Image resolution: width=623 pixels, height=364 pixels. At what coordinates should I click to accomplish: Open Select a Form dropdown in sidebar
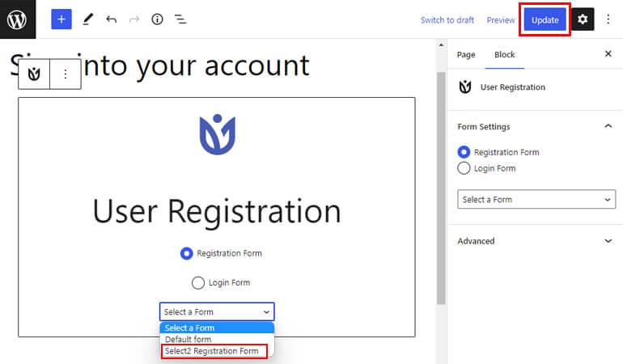click(536, 199)
